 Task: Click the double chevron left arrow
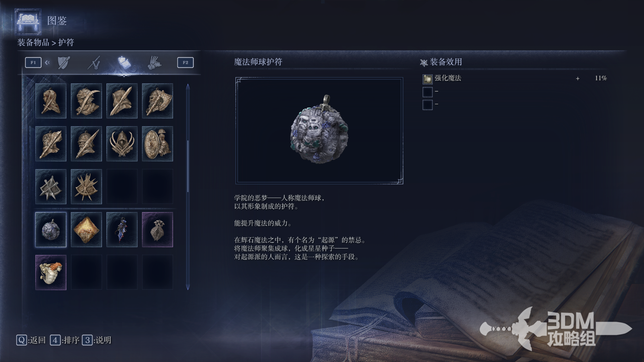tap(47, 62)
